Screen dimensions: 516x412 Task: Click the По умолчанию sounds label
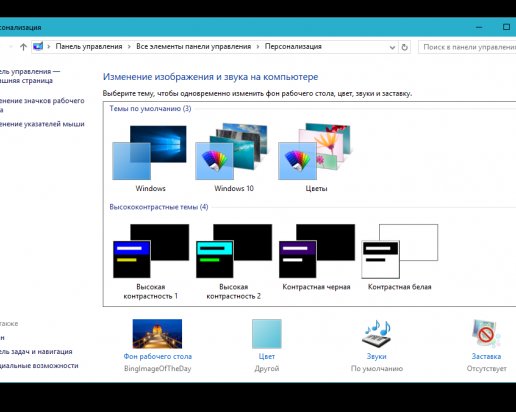pos(377,369)
